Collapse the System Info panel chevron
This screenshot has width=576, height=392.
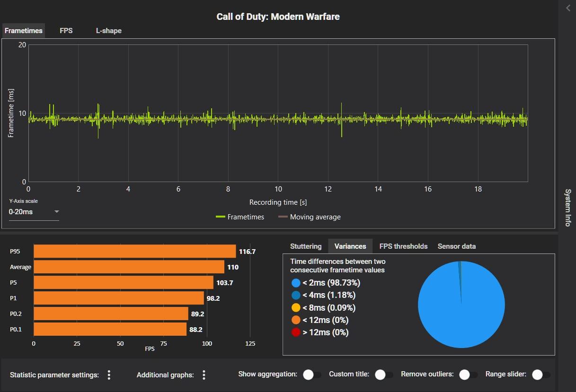568,8
